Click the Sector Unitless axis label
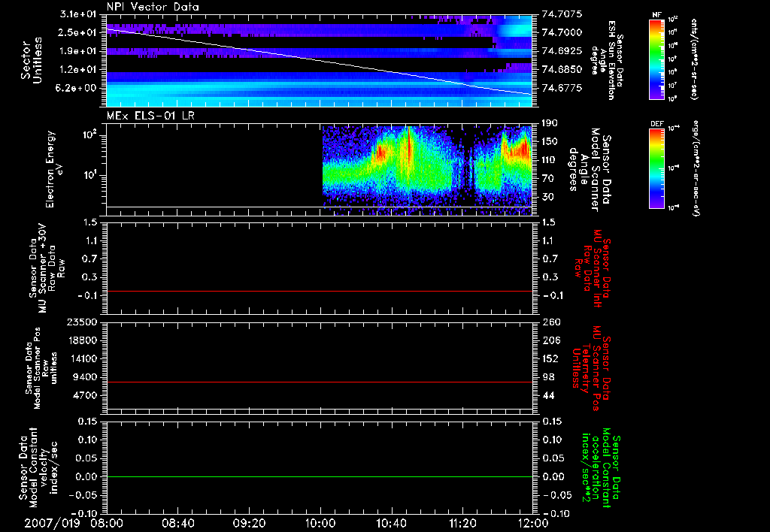The height and width of the screenshot is (532, 770). (32, 60)
